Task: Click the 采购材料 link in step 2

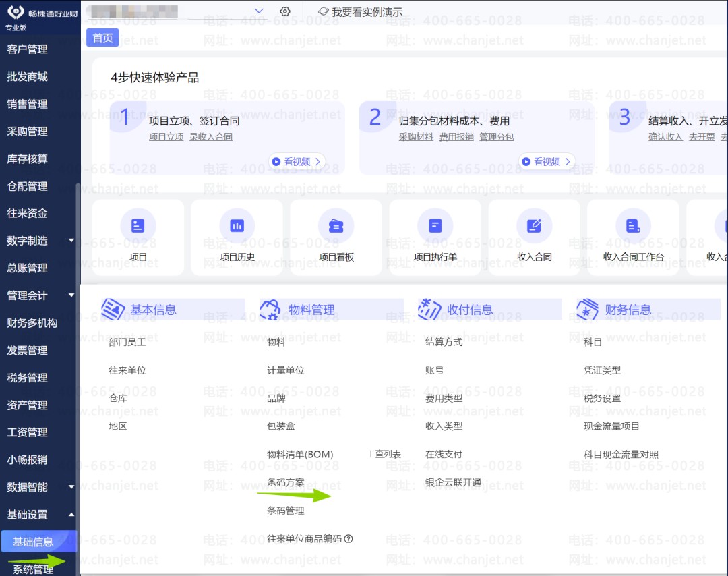Action: click(416, 136)
